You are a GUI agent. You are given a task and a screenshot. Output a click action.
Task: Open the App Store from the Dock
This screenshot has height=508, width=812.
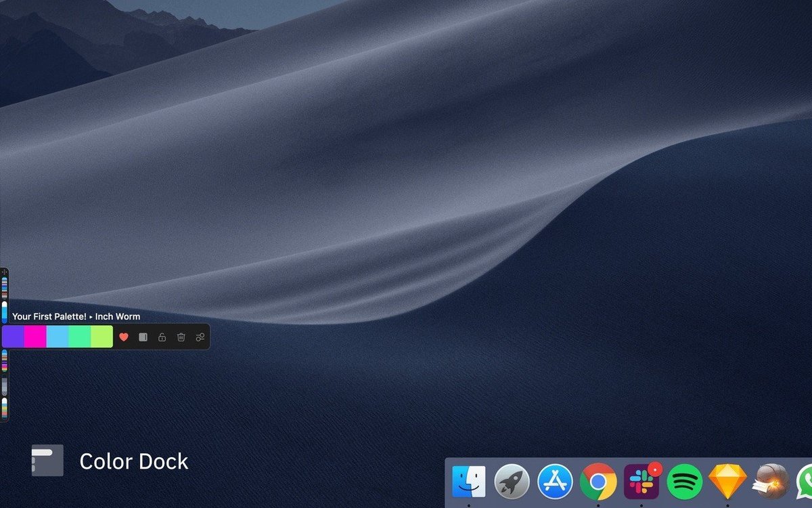[555, 482]
